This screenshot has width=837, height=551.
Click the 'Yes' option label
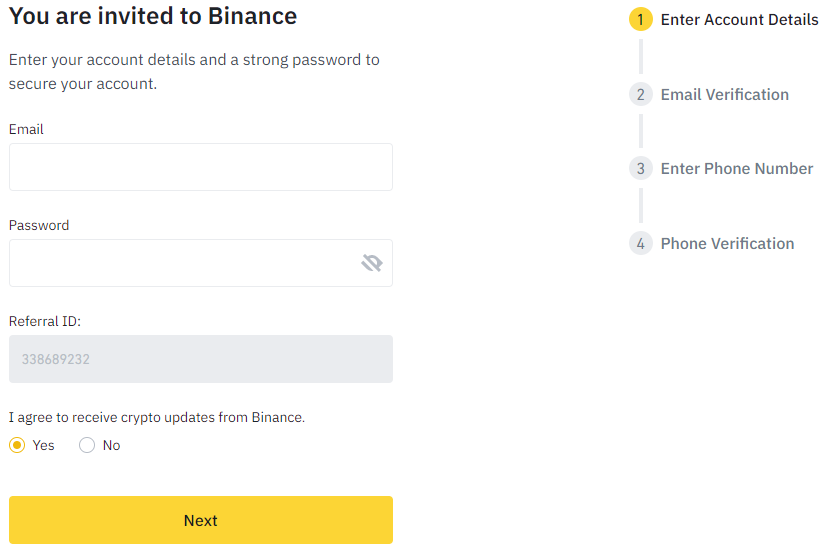tap(43, 445)
